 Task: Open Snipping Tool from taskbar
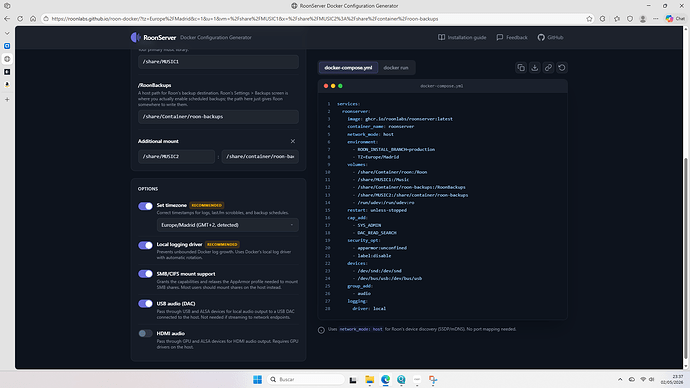pos(433,380)
